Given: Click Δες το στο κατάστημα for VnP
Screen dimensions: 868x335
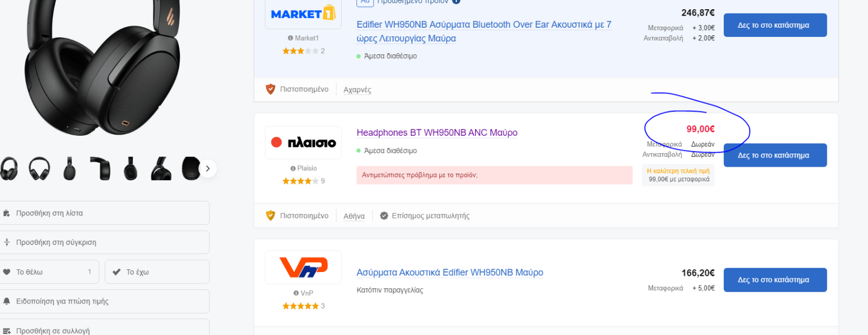Looking at the screenshot, I should 775,280.
